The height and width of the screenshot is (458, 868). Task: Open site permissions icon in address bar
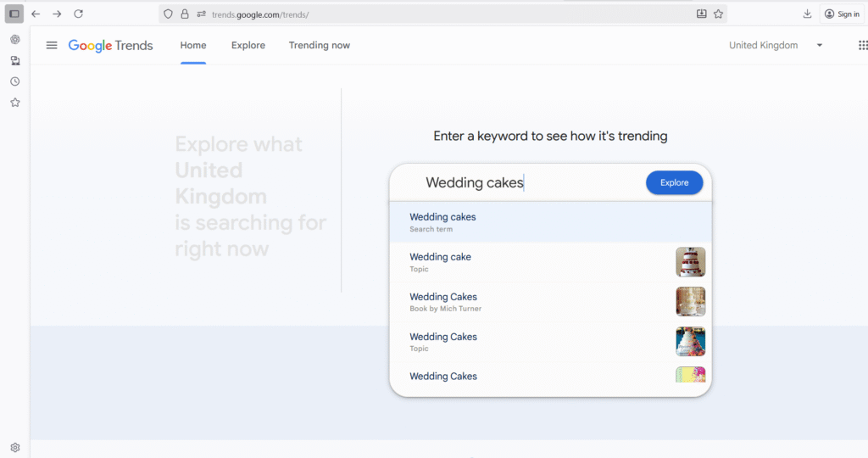[x=202, y=14]
